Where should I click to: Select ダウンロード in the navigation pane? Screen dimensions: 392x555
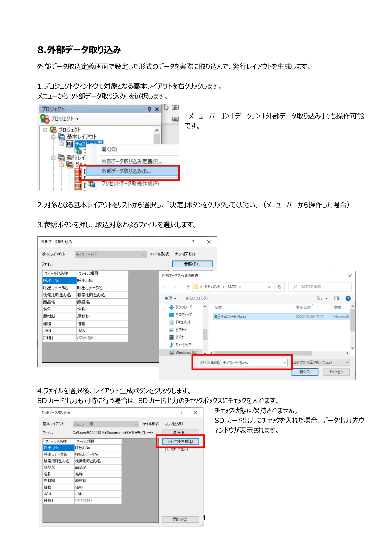[x=181, y=307]
